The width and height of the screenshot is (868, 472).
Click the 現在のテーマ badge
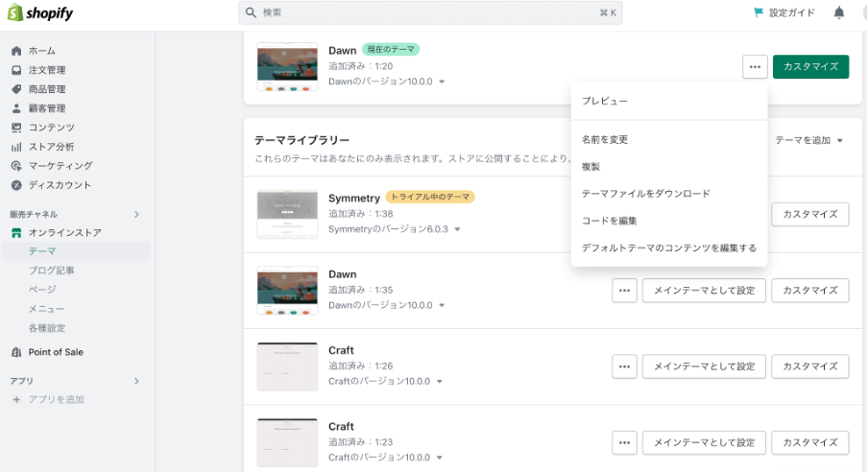(391, 50)
